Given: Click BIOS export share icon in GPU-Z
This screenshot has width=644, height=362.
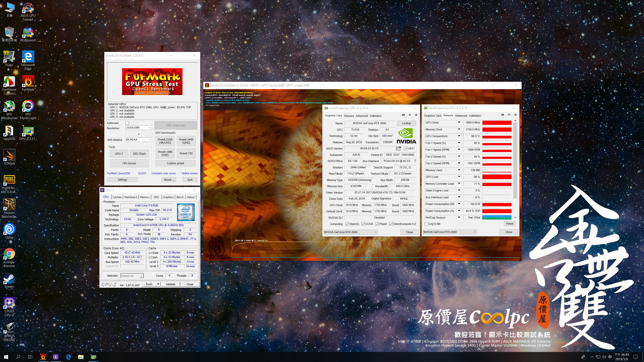Looking at the screenshot, I should [x=398, y=148].
